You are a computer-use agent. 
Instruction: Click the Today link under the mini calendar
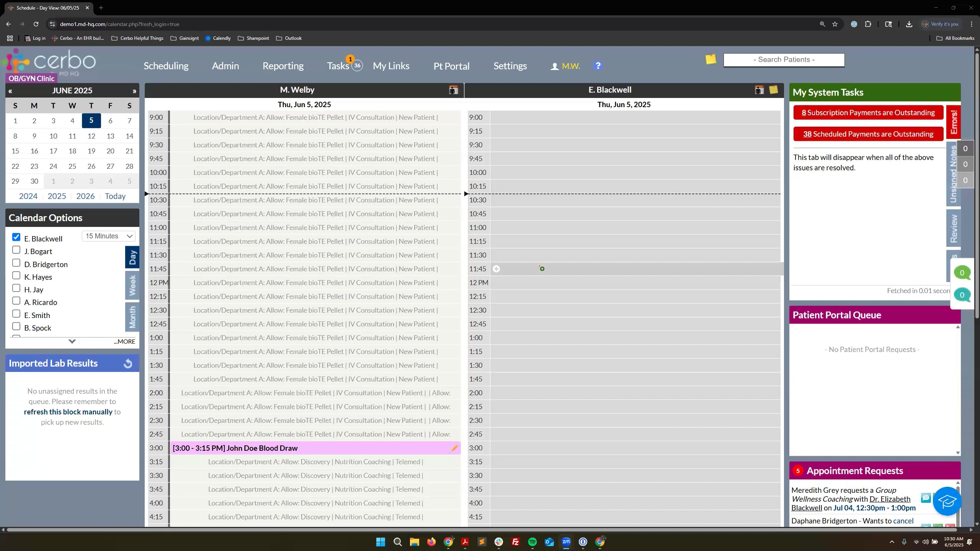pos(115,196)
